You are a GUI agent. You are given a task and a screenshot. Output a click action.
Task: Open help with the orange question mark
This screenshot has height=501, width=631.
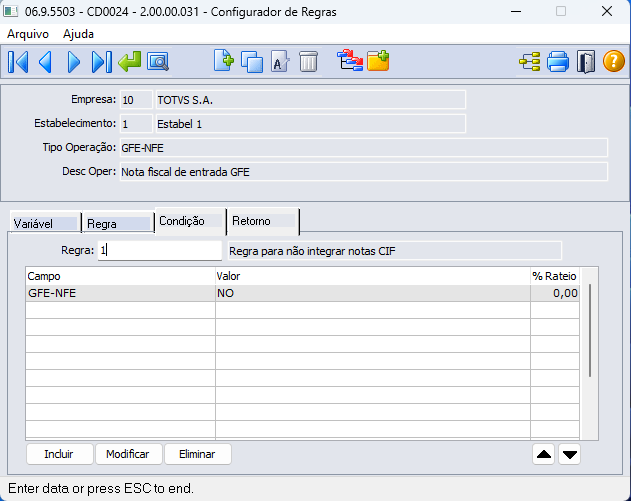coord(613,62)
